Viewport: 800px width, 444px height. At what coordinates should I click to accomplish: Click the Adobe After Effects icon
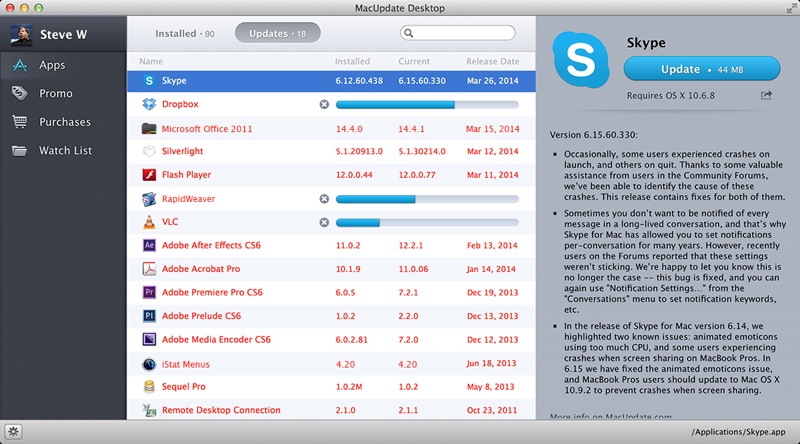[x=148, y=245]
